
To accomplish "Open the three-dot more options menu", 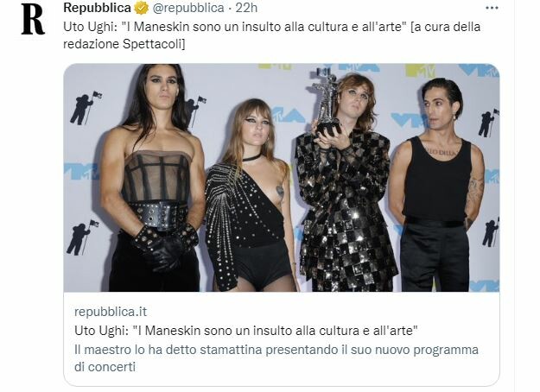I will pos(492,8).
